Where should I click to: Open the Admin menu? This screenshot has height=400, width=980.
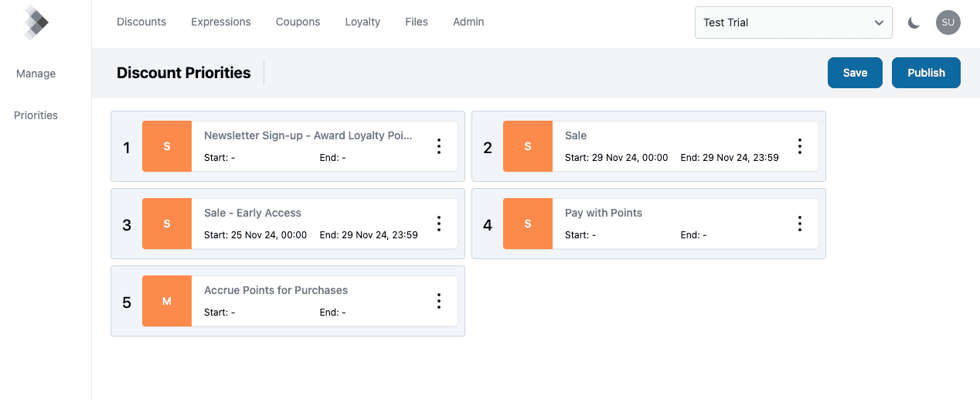click(x=468, y=22)
